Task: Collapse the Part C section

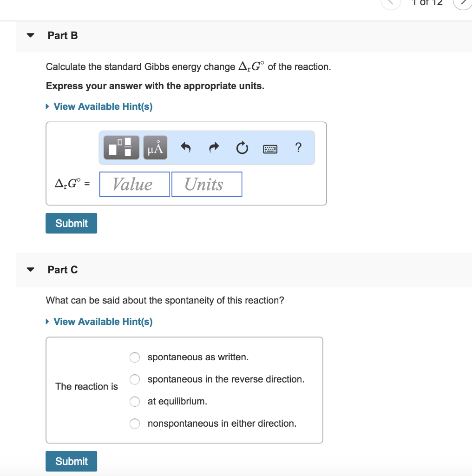Action: [x=30, y=269]
